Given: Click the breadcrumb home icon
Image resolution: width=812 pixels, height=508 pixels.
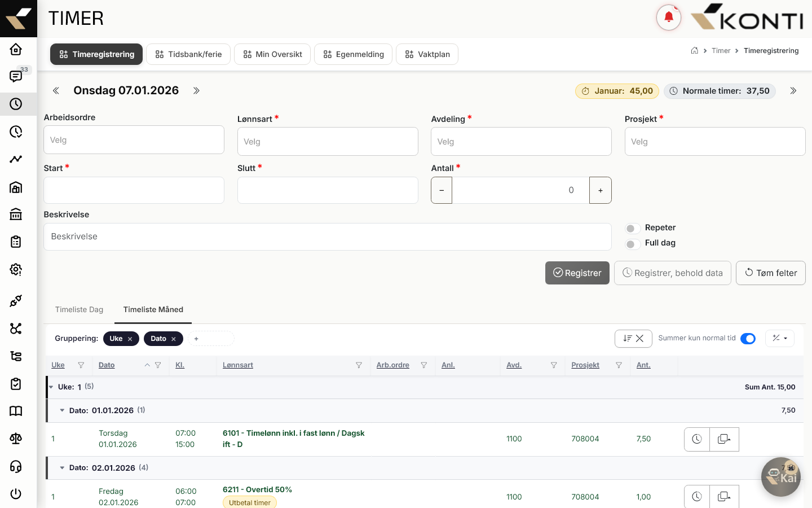Looking at the screenshot, I should [695, 50].
